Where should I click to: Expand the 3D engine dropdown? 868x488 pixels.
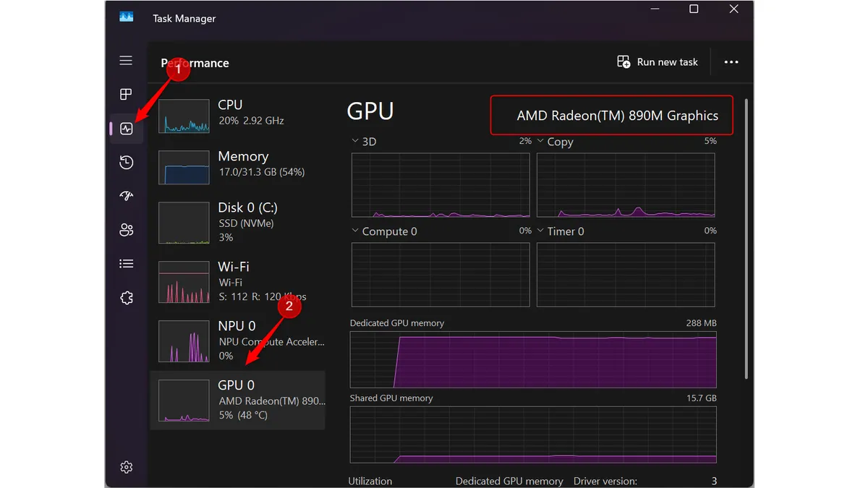pos(355,141)
